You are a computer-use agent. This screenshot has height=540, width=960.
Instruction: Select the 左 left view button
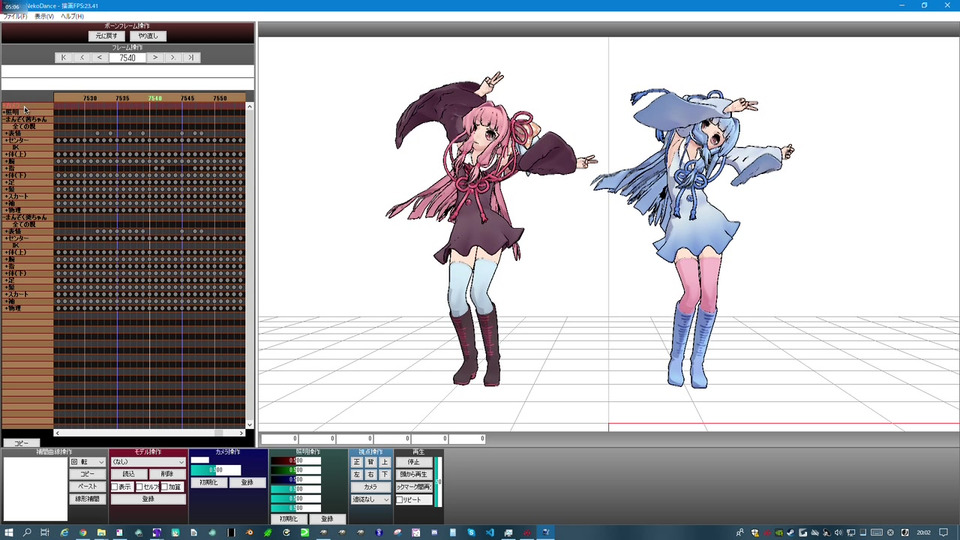click(357, 474)
